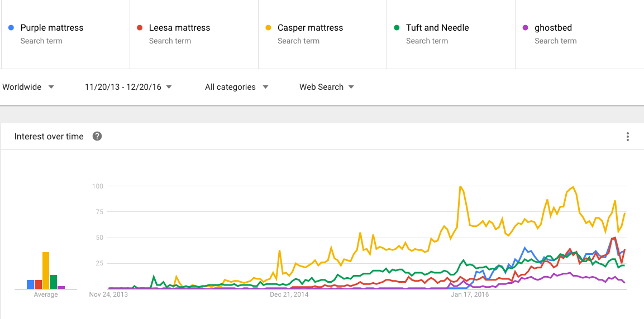Select the Tuft and Needle search term

437,28
